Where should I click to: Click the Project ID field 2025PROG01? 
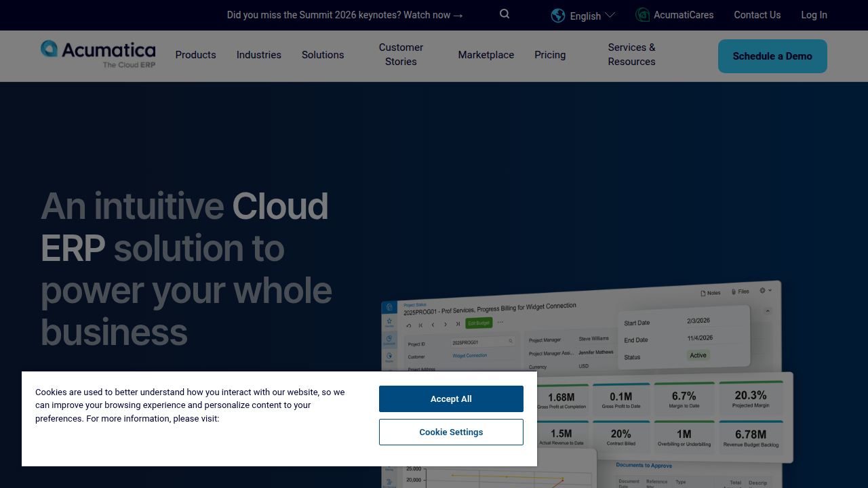point(483,342)
